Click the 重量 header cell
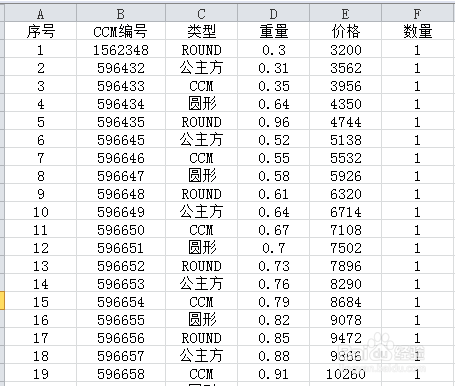The height and width of the screenshot is (386, 455). coord(273,31)
